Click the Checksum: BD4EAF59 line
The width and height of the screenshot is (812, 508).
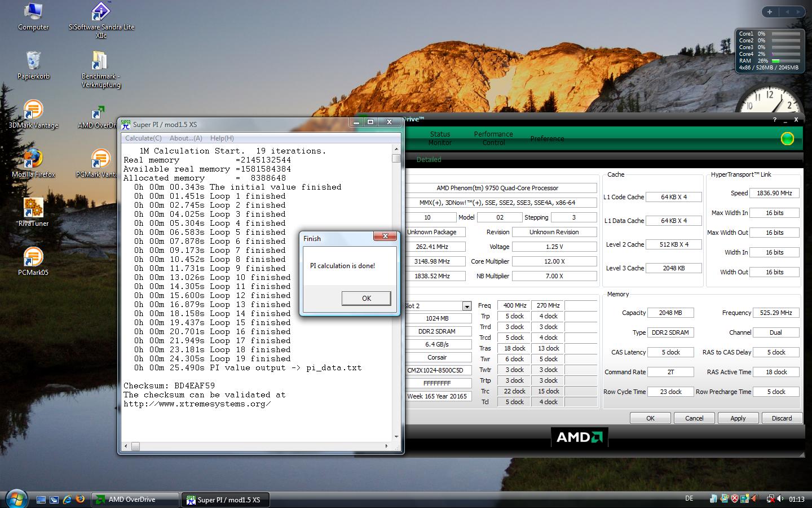tap(169, 386)
